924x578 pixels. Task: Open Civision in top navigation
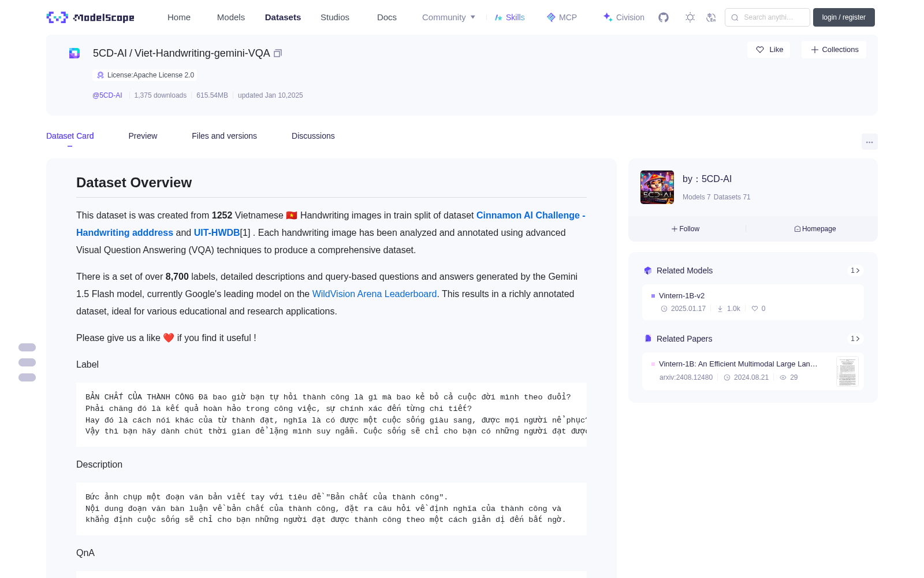[624, 17]
